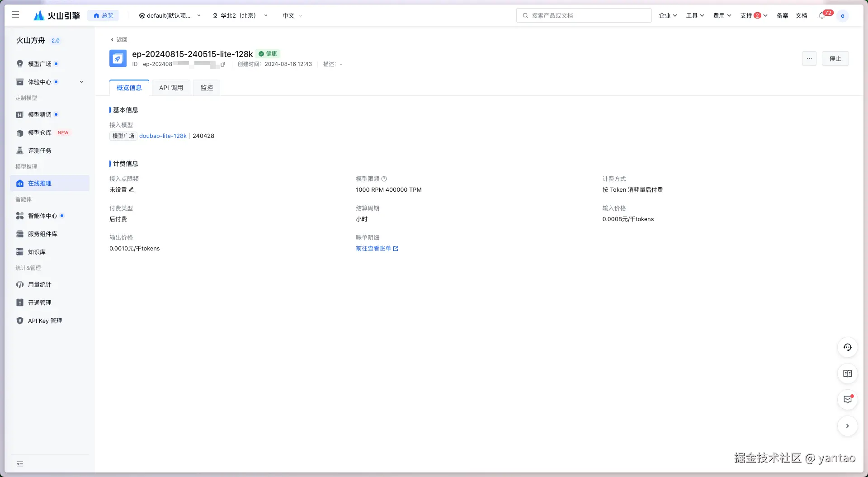
Task: Go to 总览 overview
Action: pos(103,15)
